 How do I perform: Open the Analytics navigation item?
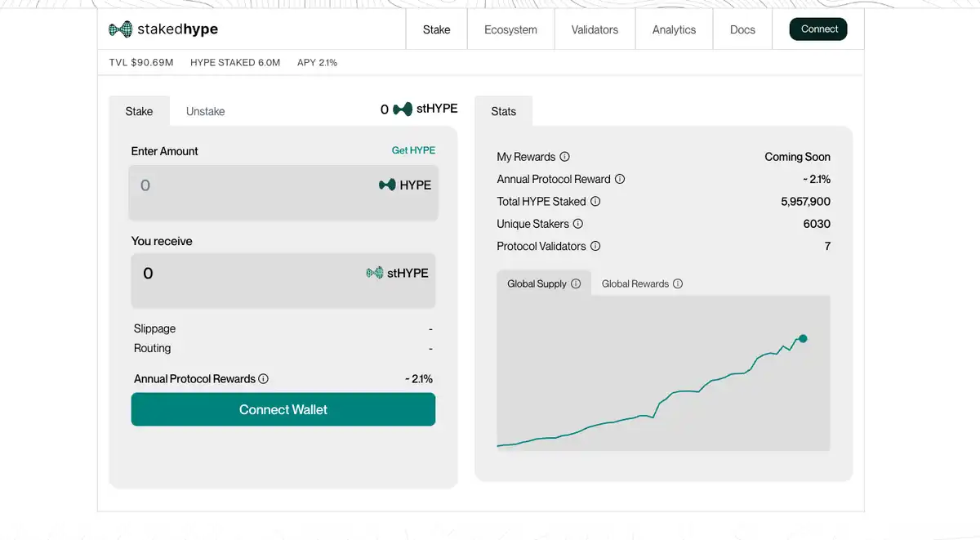[x=674, y=29]
